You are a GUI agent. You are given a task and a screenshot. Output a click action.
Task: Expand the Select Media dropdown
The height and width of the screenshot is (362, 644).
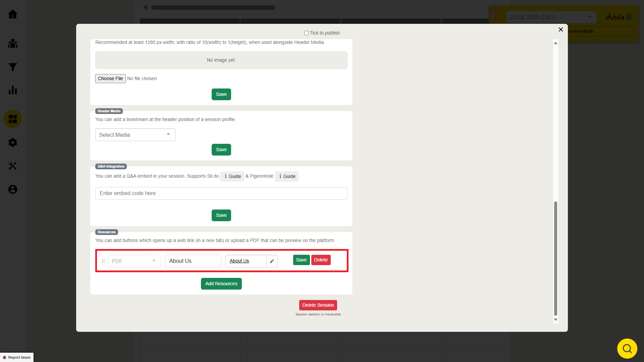point(135,135)
